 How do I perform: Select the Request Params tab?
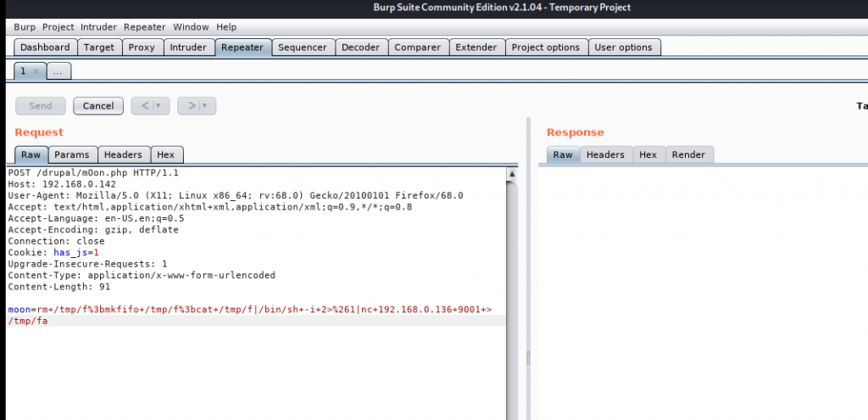[x=73, y=154]
